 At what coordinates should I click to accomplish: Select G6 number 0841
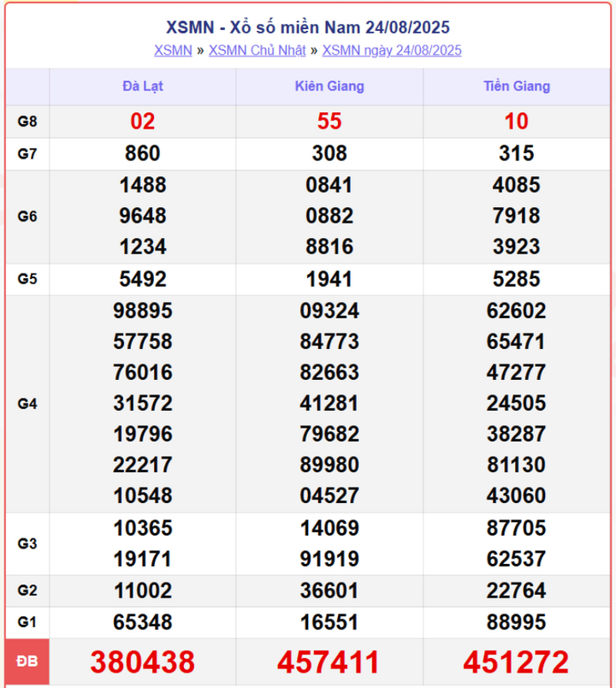[329, 185]
